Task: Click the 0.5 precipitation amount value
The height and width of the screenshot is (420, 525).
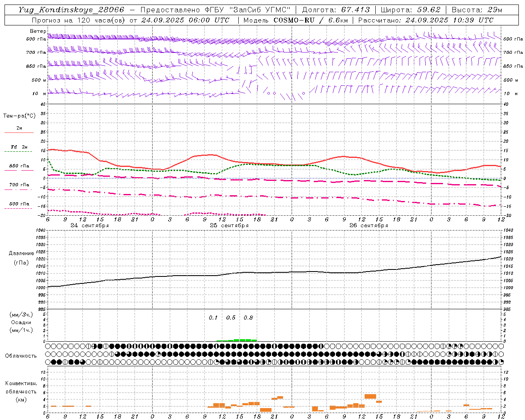Action: 231,318
